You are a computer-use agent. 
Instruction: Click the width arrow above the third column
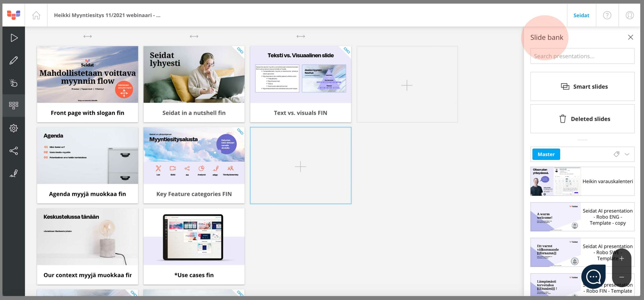coord(301,36)
